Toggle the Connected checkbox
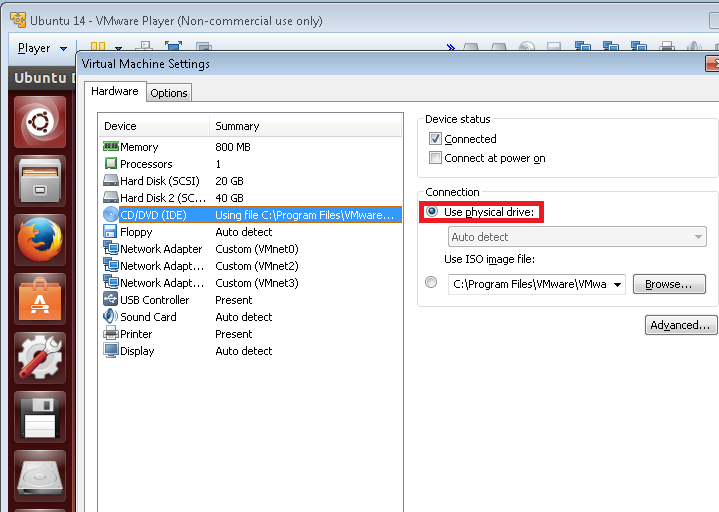Screen dimensions: 719x512 coord(435,139)
